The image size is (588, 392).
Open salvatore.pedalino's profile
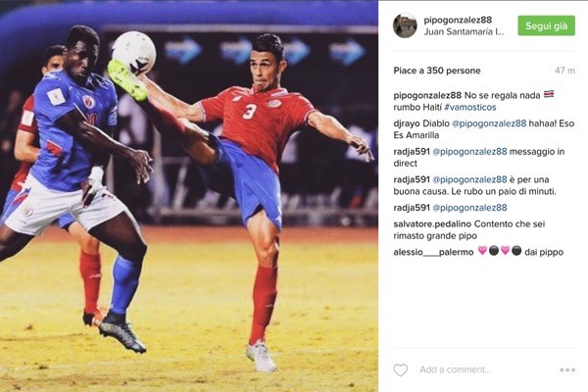click(x=432, y=224)
